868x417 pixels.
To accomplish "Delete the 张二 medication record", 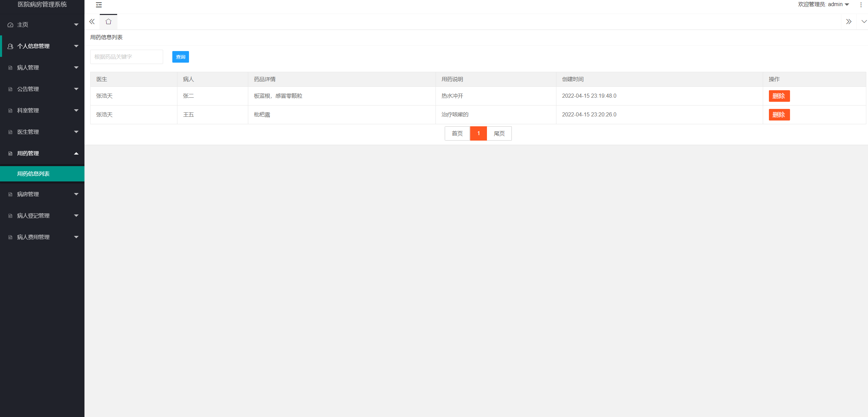I will [779, 96].
